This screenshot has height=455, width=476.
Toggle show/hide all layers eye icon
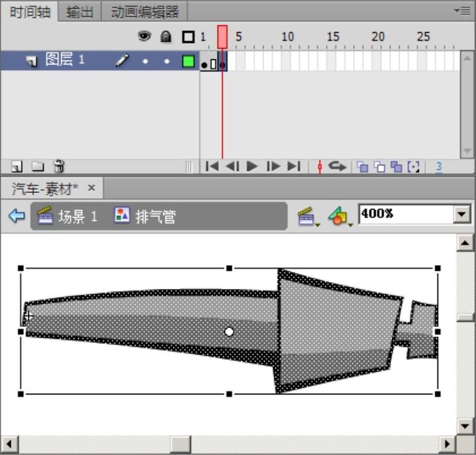(144, 36)
